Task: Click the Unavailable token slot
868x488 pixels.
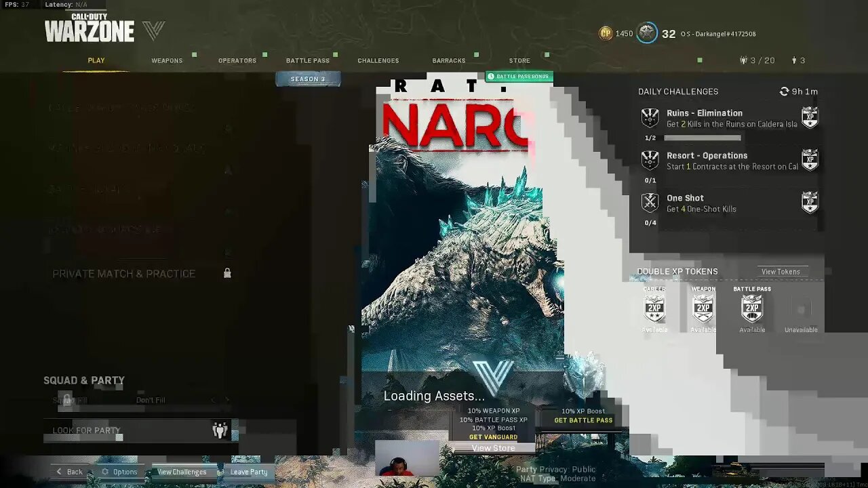Action: [801, 310]
